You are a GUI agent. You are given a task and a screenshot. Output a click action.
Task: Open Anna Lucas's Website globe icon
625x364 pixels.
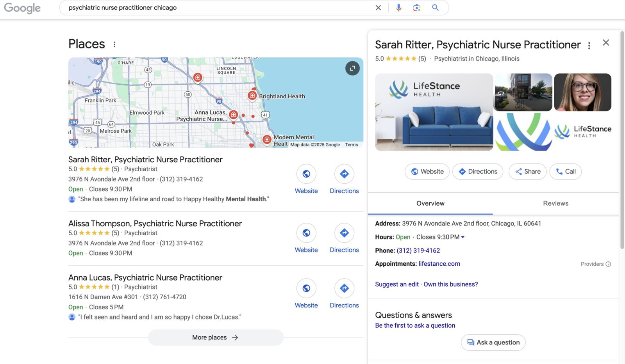[306, 288]
